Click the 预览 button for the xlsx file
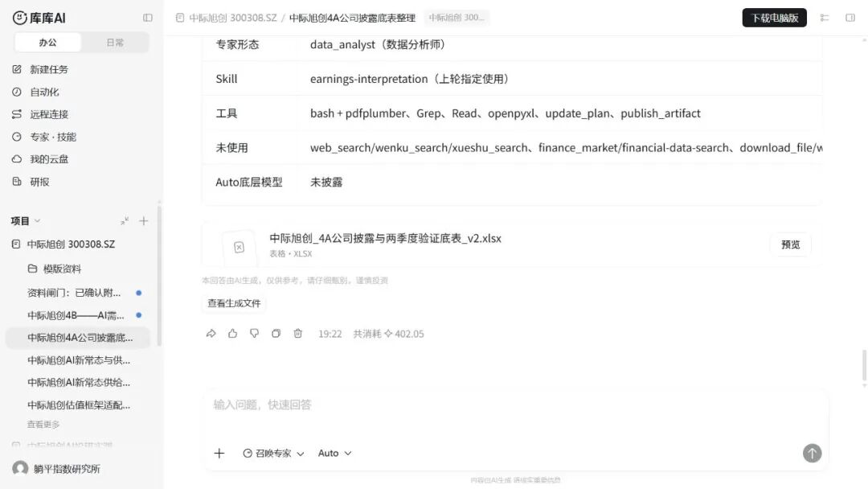Image resolution: width=868 pixels, height=489 pixels. [790, 244]
